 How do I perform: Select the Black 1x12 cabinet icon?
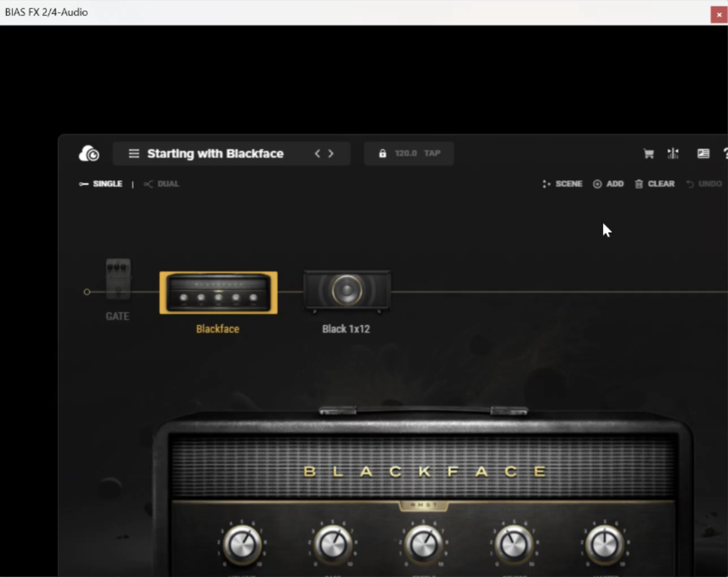[347, 291]
